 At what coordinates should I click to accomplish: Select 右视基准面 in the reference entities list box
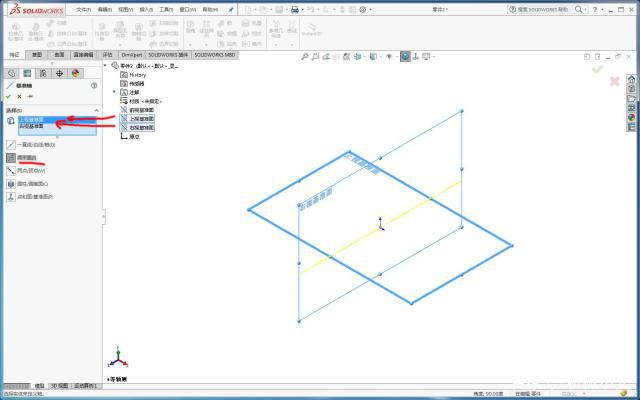(57, 126)
